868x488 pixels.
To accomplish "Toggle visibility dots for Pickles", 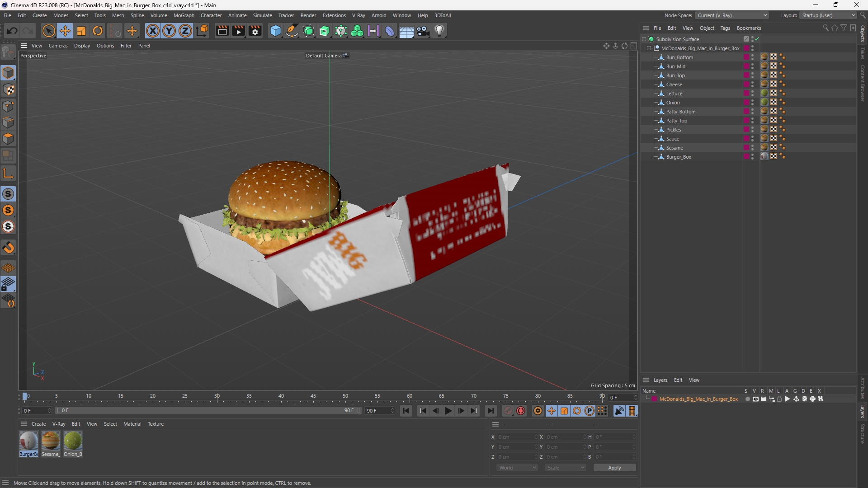I will click(753, 130).
